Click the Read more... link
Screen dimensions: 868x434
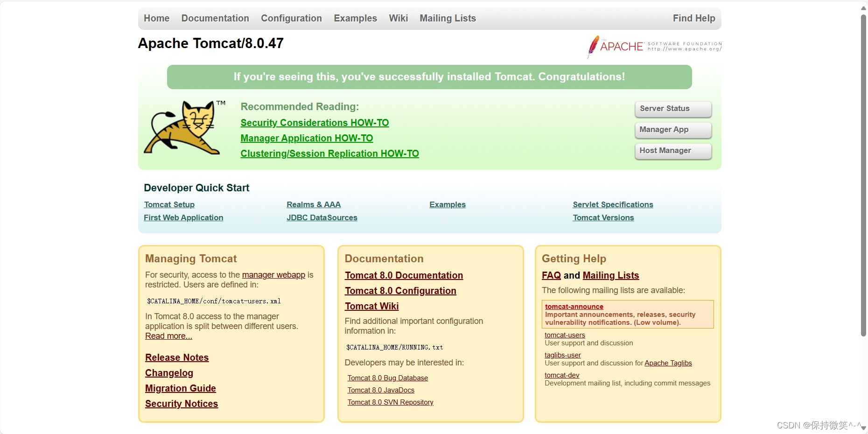click(x=168, y=336)
